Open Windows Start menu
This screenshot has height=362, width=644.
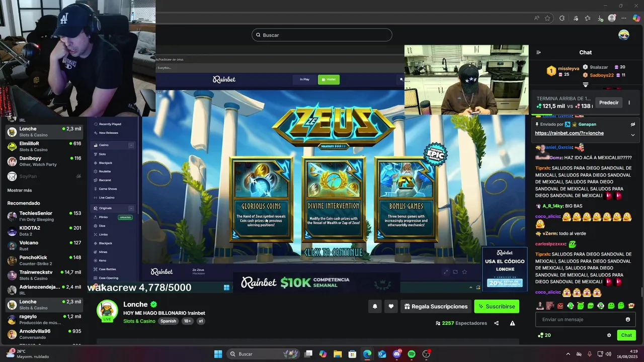[218, 354]
